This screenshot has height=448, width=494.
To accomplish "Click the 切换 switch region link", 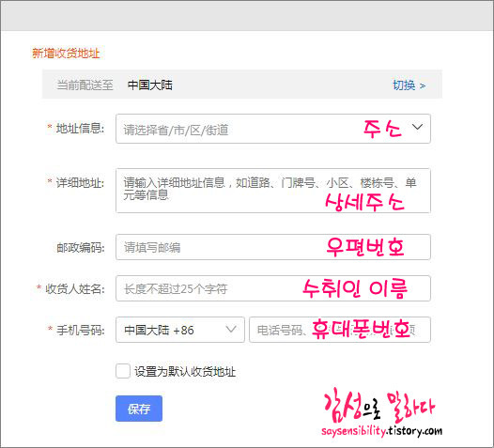I will (409, 85).
